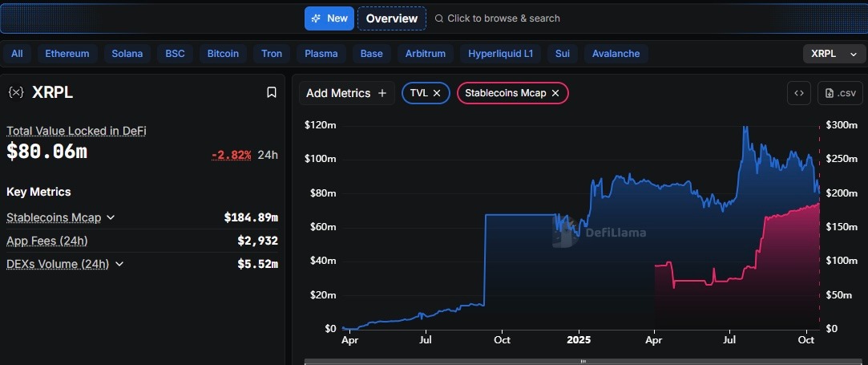Image resolution: width=868 pixels, height=365 pixels.
Task: Bookmark the XRPL chain
Action: tap(272, 92)
